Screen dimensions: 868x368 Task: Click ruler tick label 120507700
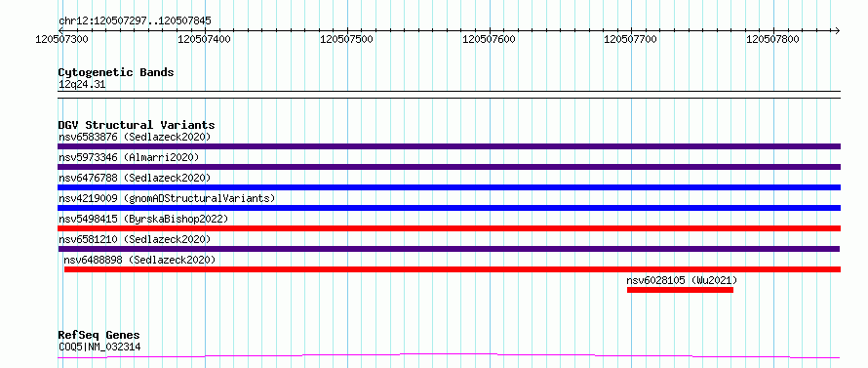point(630,39)
